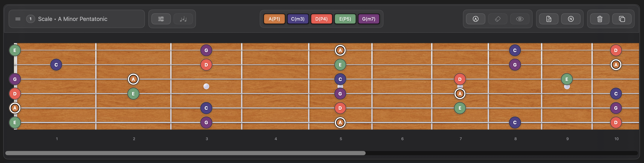Click D note at fret 7

click(460, 79)
